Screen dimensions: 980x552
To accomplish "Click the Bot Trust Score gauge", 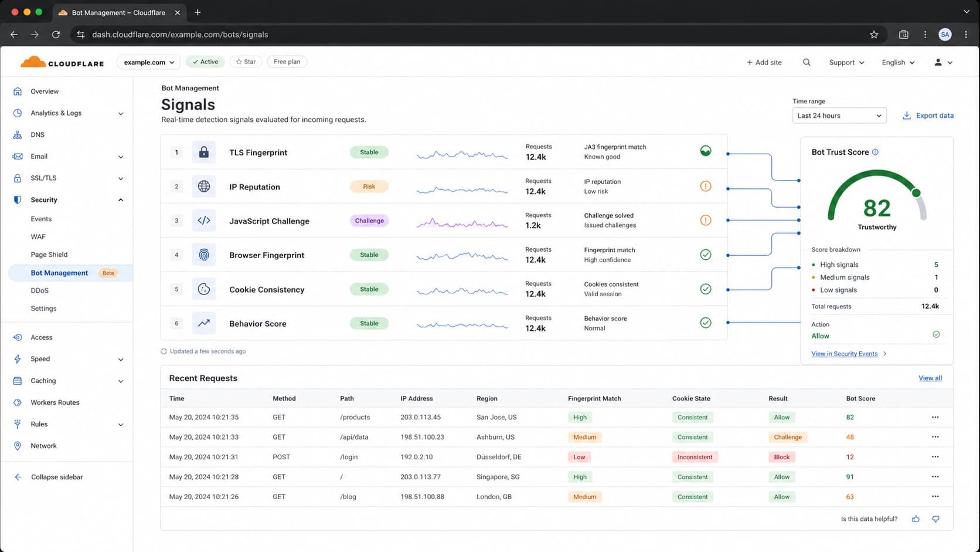I will point(877,198).
